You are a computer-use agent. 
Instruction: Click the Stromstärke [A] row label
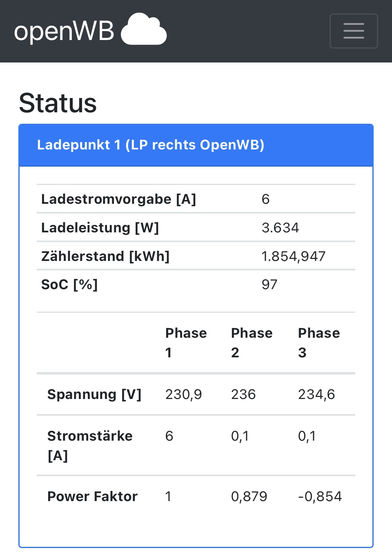click(90, 446)
